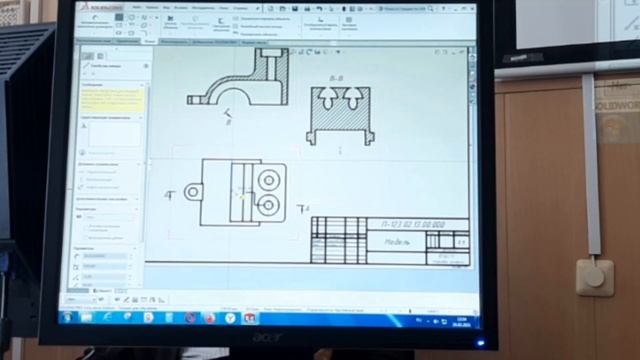This screenshot has width=640, height=360.
Task: Open the layer dropdown in bottom toolbar
Action: (80, 300)
